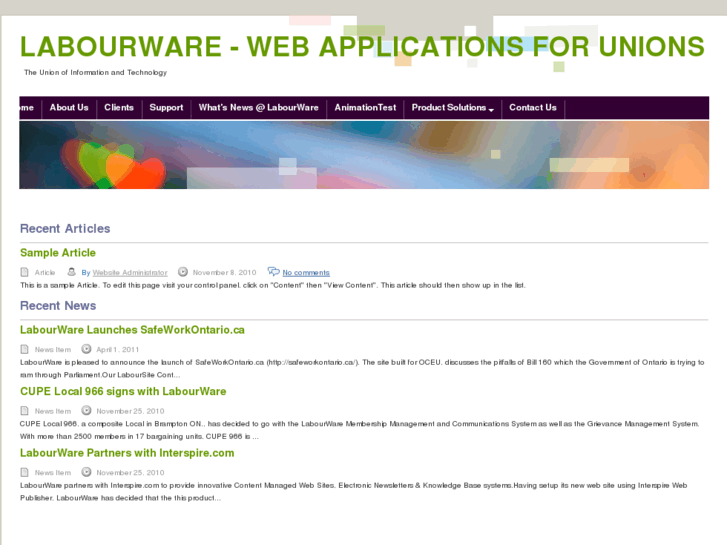Click the 'Article' type label
Viewport: 727px width, 545px height.
pos(45,273)
